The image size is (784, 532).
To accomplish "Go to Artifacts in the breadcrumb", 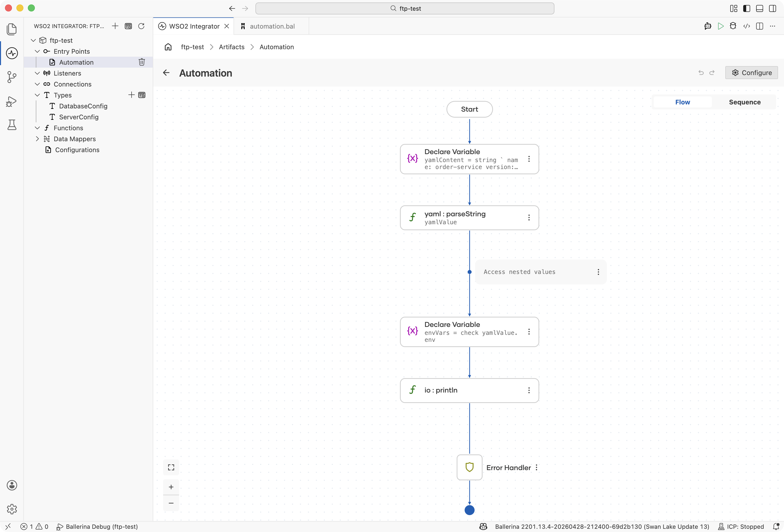I will (231, 47).
